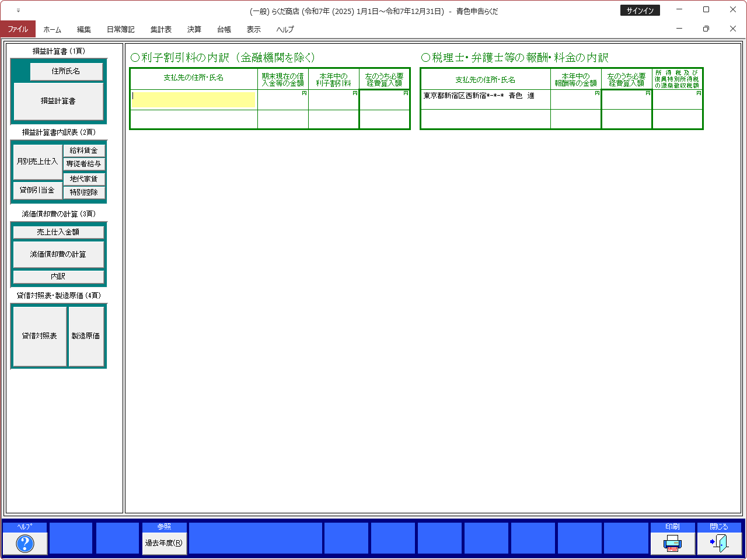
Task: Select the 月別売上仕入 button
Action: click(37, 162)
